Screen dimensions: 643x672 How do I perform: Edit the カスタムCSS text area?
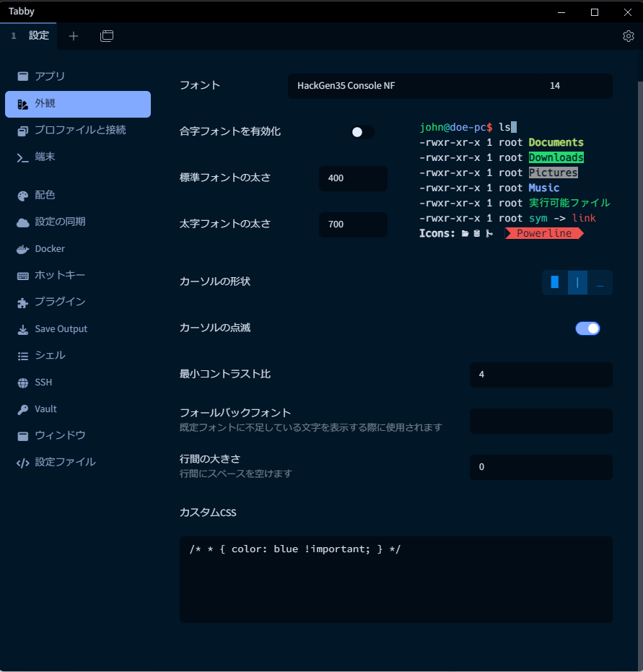tap(395, 577)
